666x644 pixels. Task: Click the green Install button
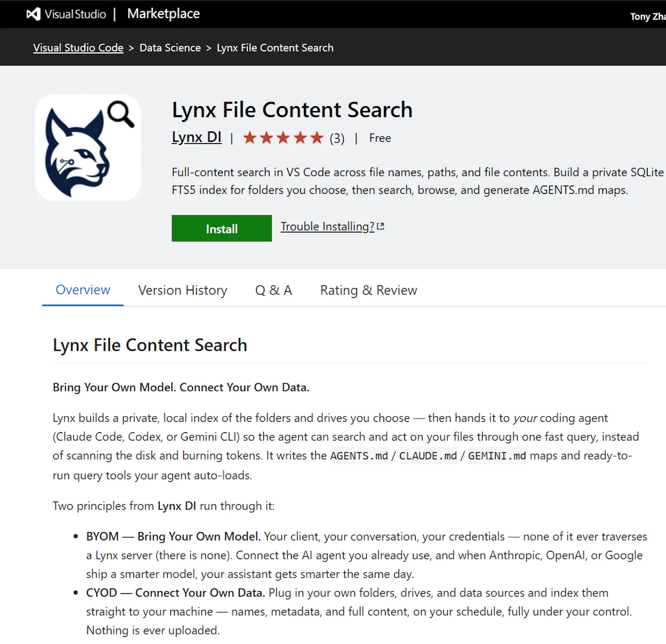click(x=221, y=228)
